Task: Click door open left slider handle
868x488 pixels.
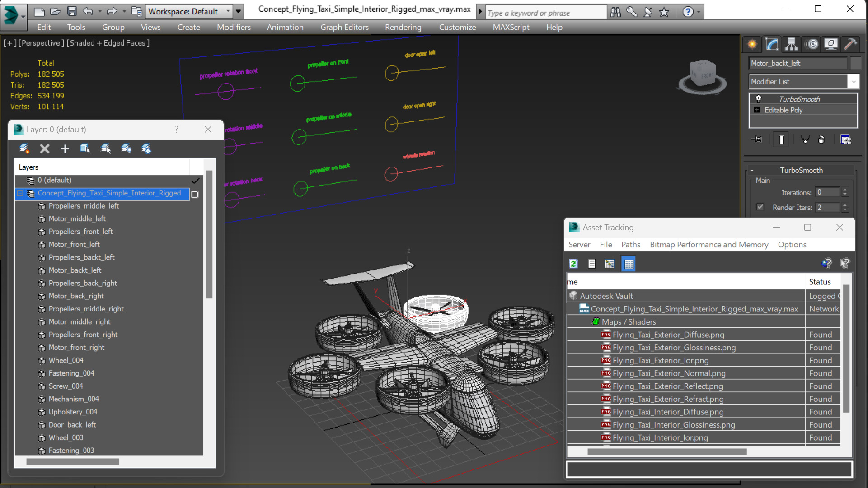Action: [x=391, y=73]
